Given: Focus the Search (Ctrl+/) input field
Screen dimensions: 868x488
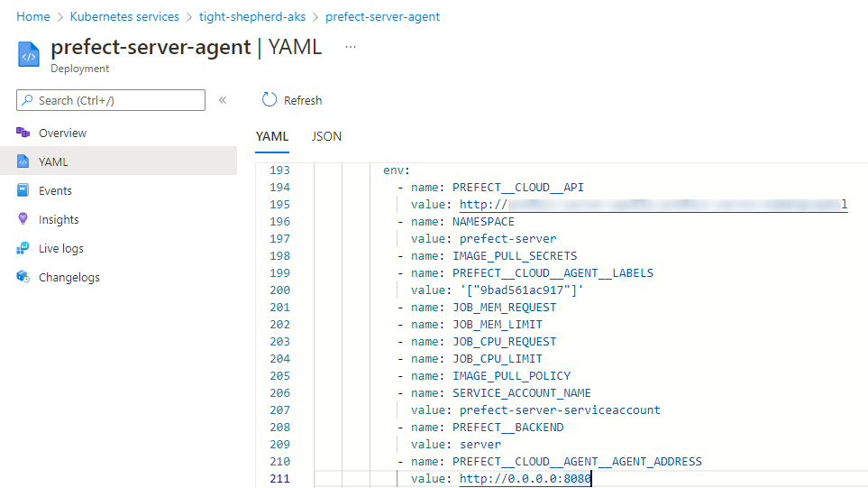Looking at the screenshot, I should tap(111, 100).
